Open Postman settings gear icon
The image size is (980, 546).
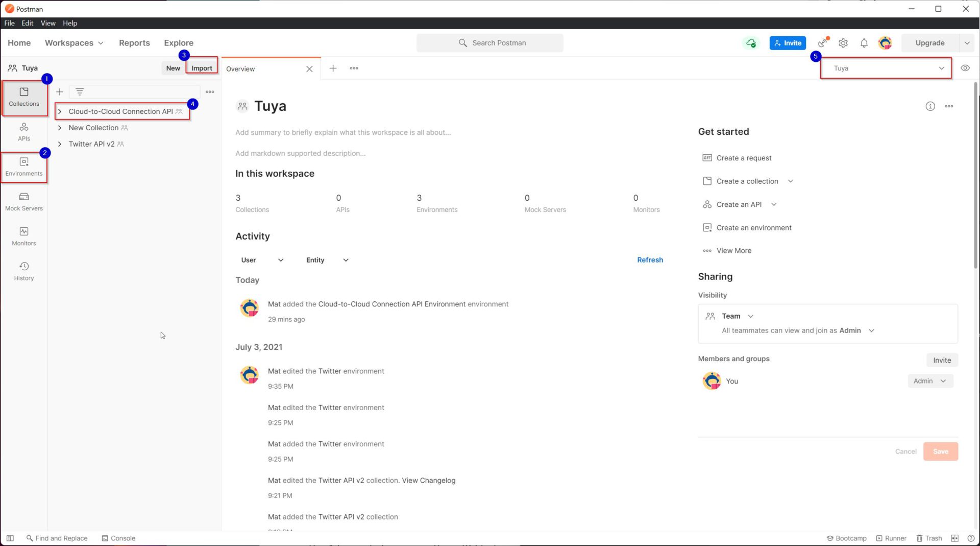[843, 43]
